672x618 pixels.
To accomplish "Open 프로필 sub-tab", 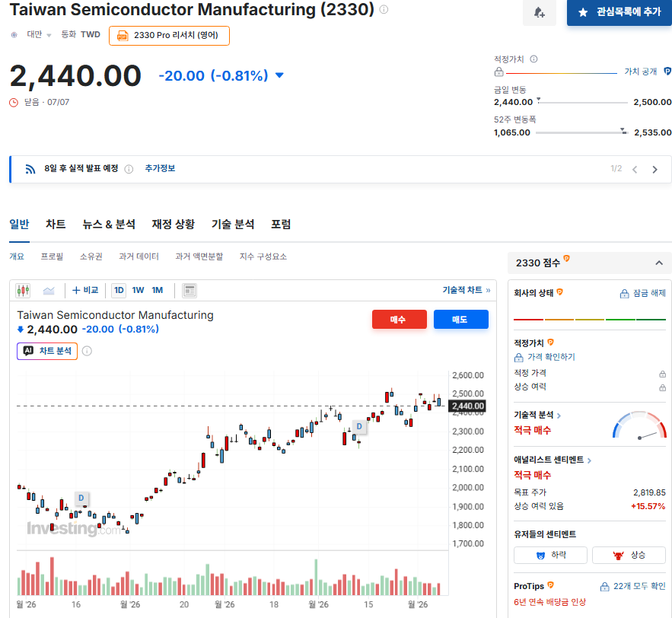I will point(52,256).
